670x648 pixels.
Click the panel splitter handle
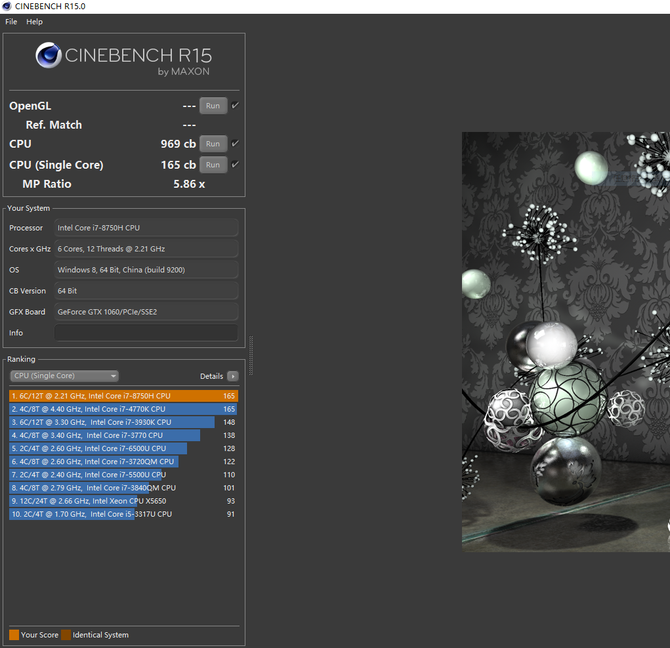click(x=251, y=355)
